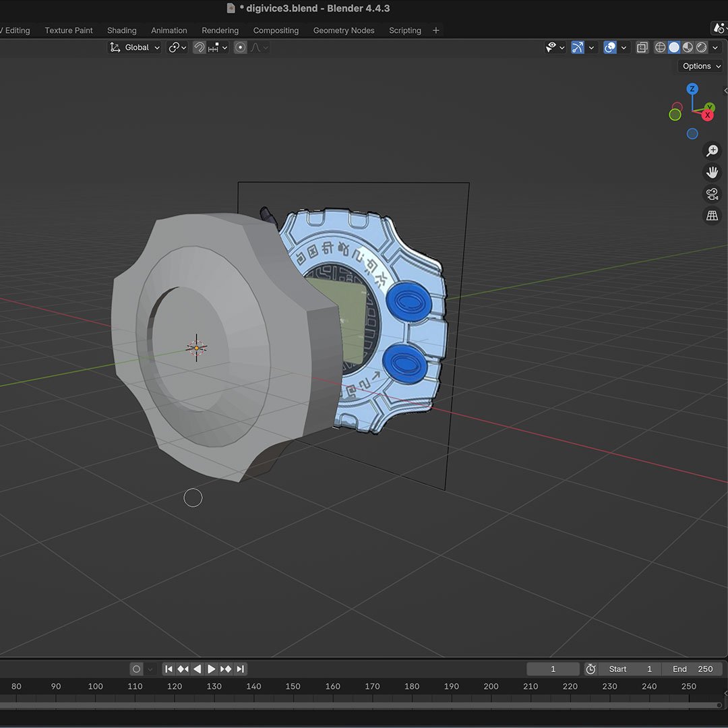Toggle proportional editing
The width and height of the screenshot is (728, 728).
[240, 47]
